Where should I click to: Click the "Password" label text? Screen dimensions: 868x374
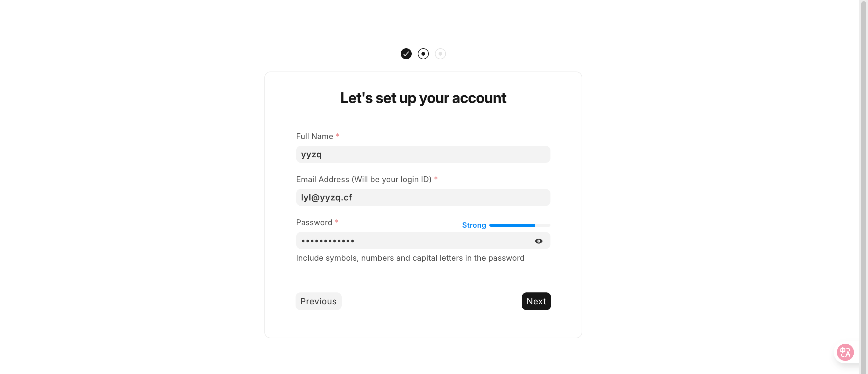pos(314,222)
